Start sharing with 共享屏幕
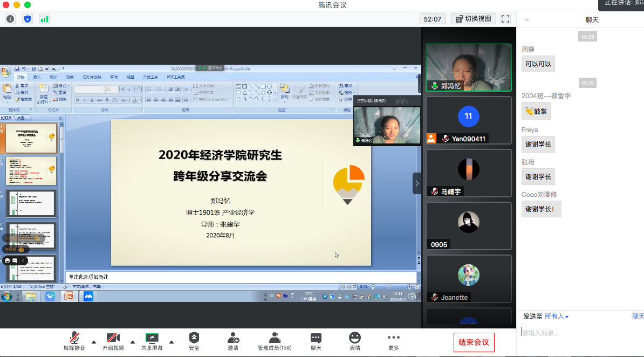 (152, 341)
